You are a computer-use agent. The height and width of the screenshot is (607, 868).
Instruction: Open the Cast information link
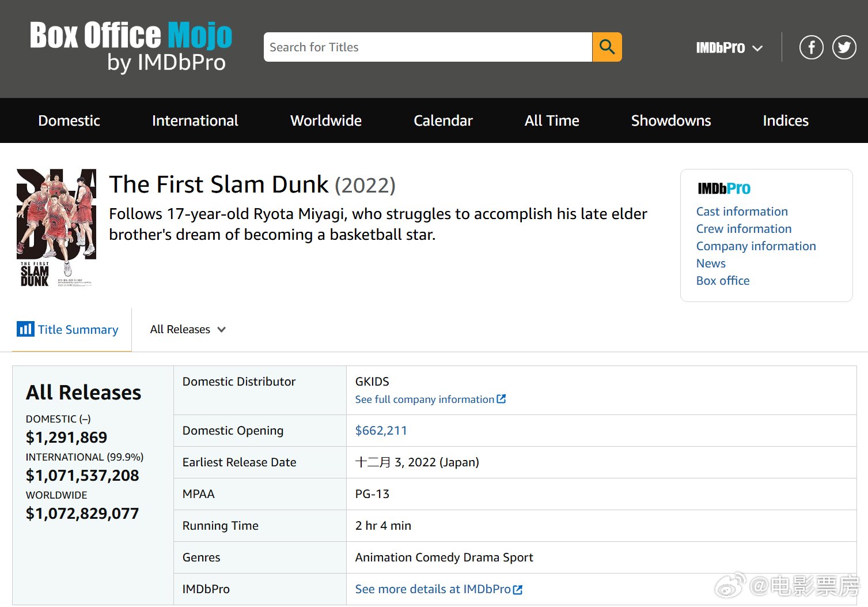point(741,212)
